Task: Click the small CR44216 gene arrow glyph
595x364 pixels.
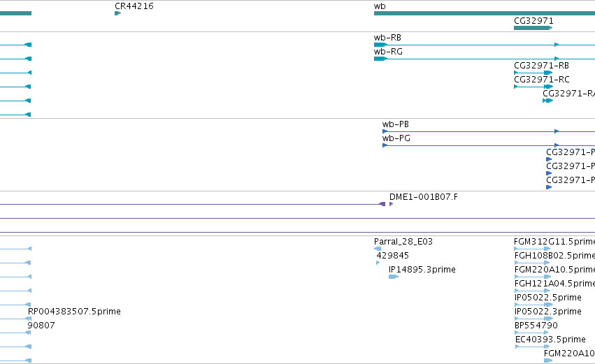Action: click(x=117, y=13)
